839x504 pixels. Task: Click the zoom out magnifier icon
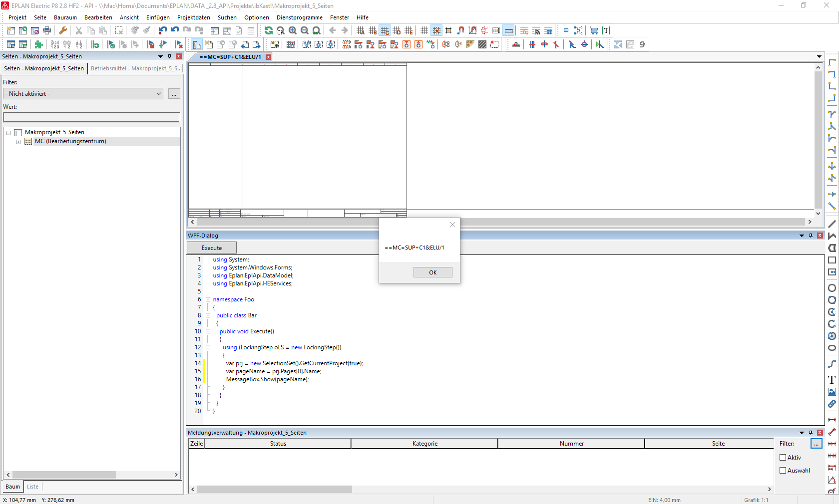pyautogui.click(x=305, y=30)
